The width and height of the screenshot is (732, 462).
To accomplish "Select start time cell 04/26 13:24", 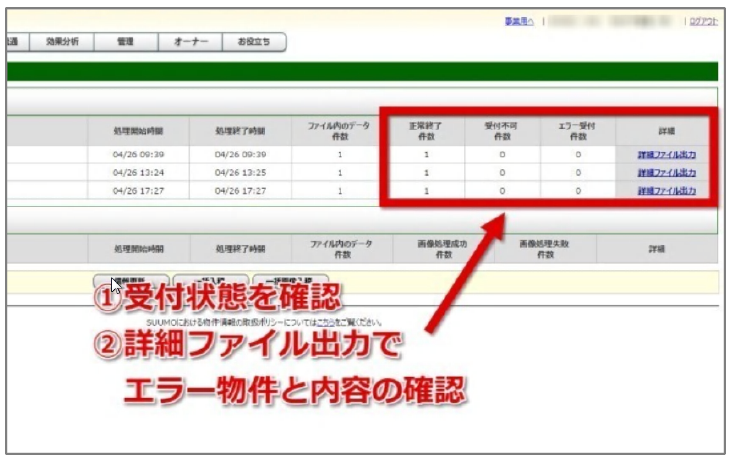I will [138, 173].
